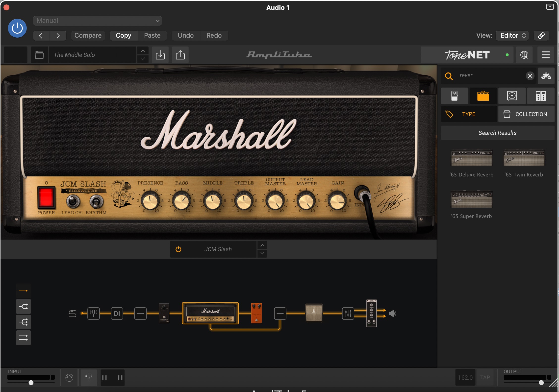Viewport: 559px width, 392px height.
Task: Select the '65 Deluxe Reverb amp thumbnail
Action: tap(472, 158)
